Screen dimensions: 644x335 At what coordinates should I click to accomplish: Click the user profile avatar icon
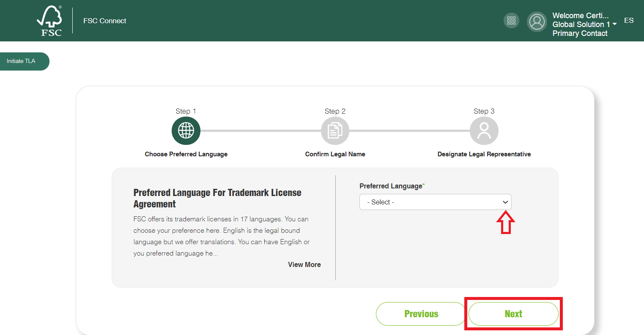pos(537,22)
